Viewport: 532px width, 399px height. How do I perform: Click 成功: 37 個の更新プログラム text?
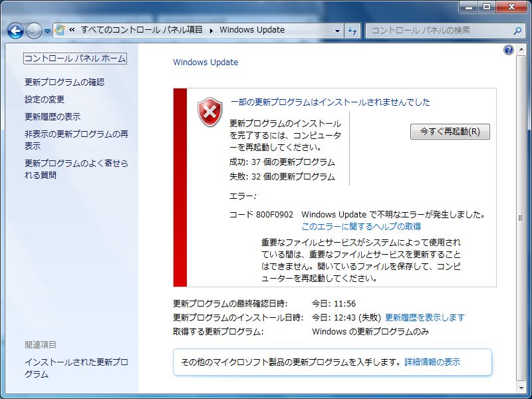282,162
